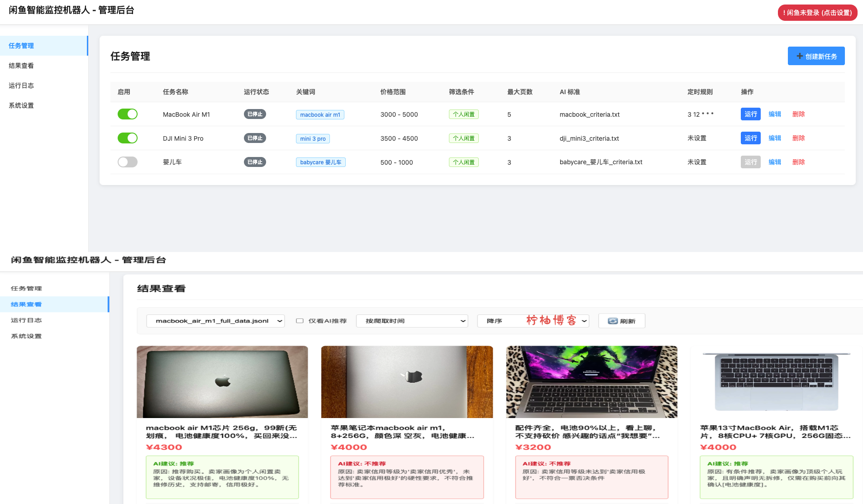This screenshot has height=504, width=863.
Task: Expand the 降序 order dropdown
Action: click(x=533, y=321)
